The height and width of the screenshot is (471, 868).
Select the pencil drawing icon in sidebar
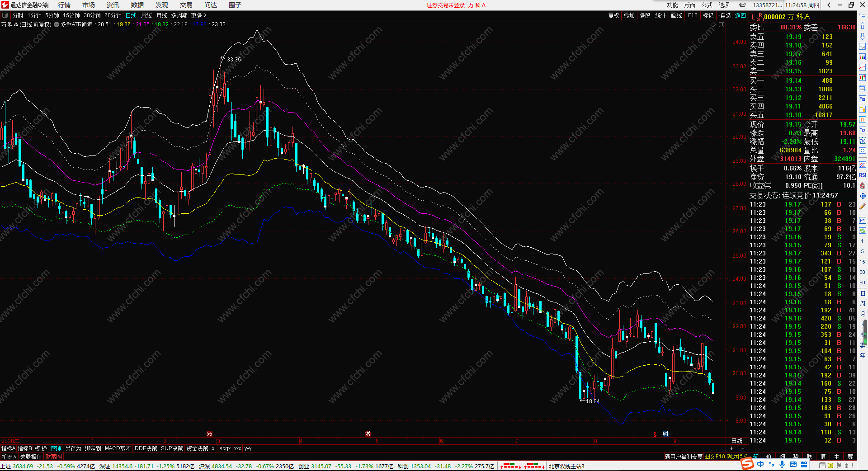(x=862, y=206)
